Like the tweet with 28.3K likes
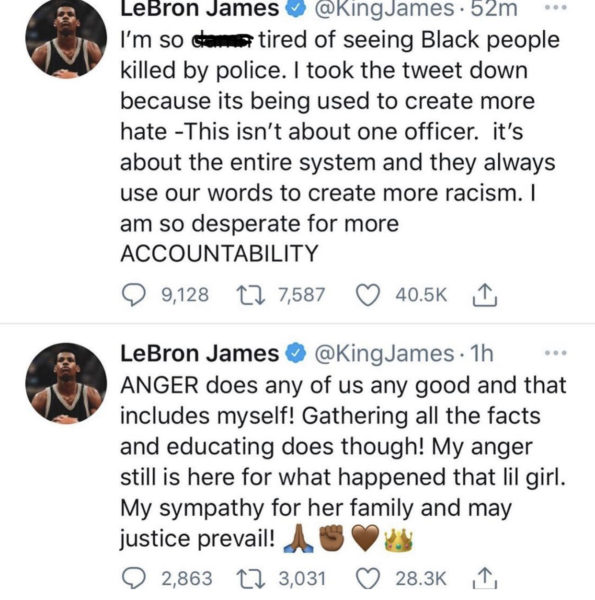The image size is (595, 600). tap(368, 578)
